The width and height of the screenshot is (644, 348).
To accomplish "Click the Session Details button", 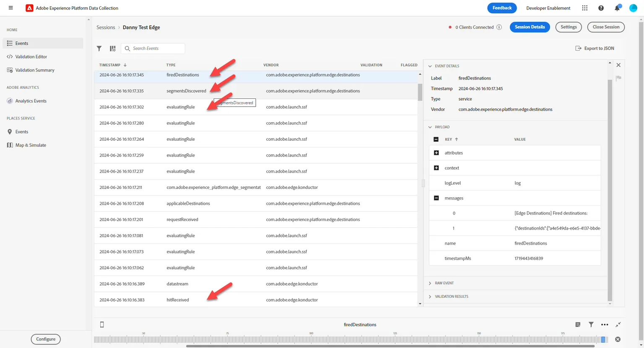I will pyautogui.click(x=530, y=27).
